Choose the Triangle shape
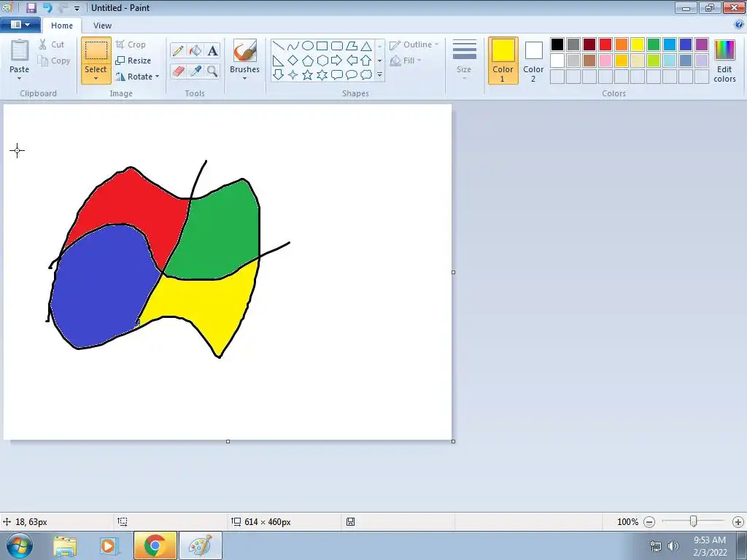 [x=366, y=46]
